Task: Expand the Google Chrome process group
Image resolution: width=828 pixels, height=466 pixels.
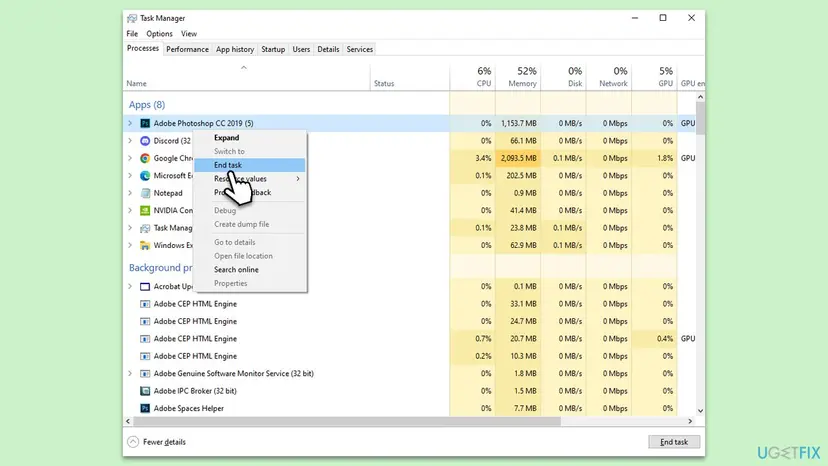Action: tap(130, 158)
